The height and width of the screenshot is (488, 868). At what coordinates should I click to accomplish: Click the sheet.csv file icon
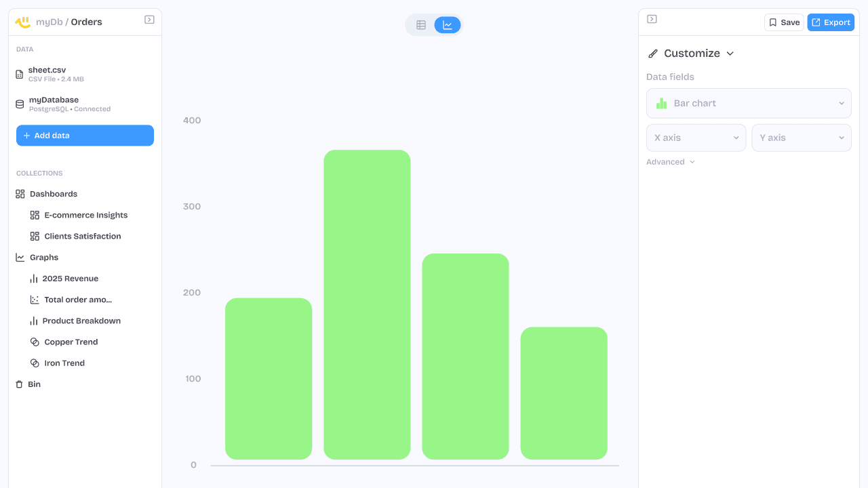click(x=20, y=74)
